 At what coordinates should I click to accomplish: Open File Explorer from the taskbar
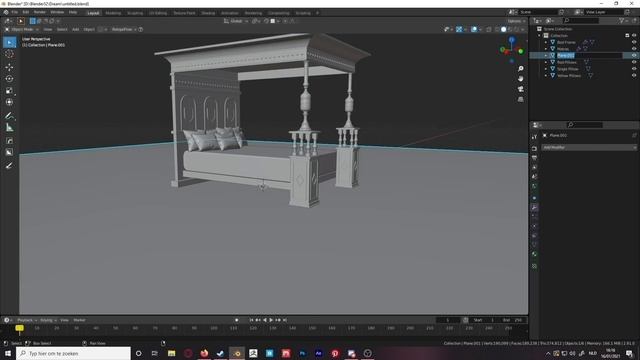(171, 353)
